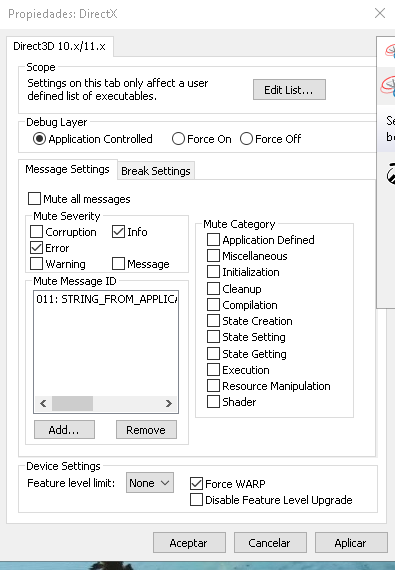
Task: Select 011: STRING_FROM_APPLICATION list entry
Action: (106, 299)
